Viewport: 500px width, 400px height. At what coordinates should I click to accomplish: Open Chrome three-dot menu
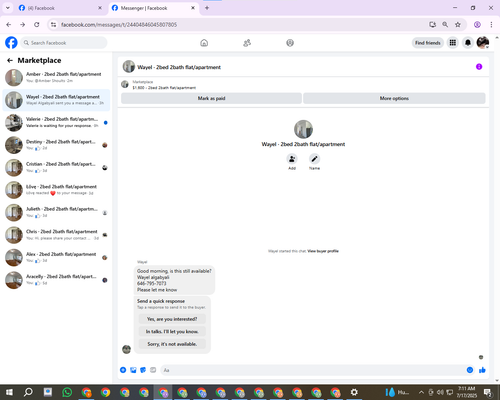[x=491, y=25]
